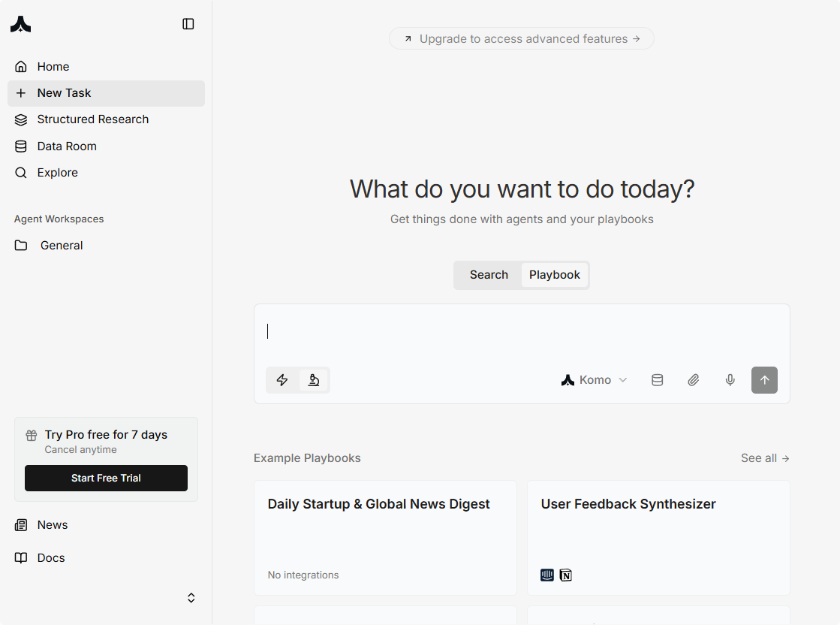Viewport: 840px width, 625px height.
Task: Click Upgrade to access advanced features
Action: (522, 39)
